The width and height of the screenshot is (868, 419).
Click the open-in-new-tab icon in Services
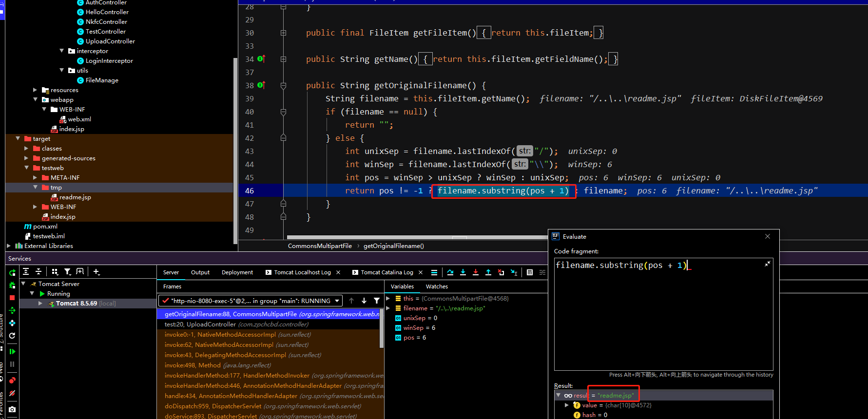coord(80,272)
